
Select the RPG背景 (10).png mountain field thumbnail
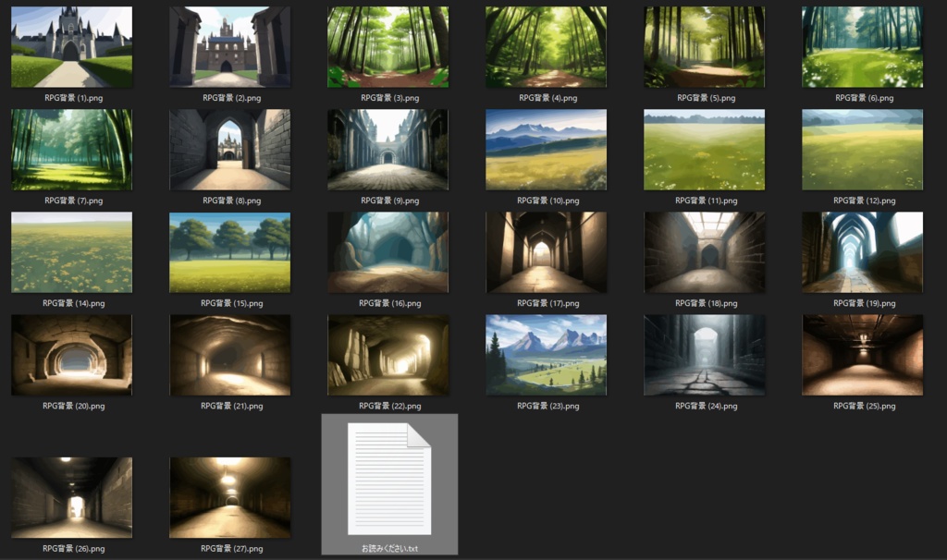click(x=546, y=150)
